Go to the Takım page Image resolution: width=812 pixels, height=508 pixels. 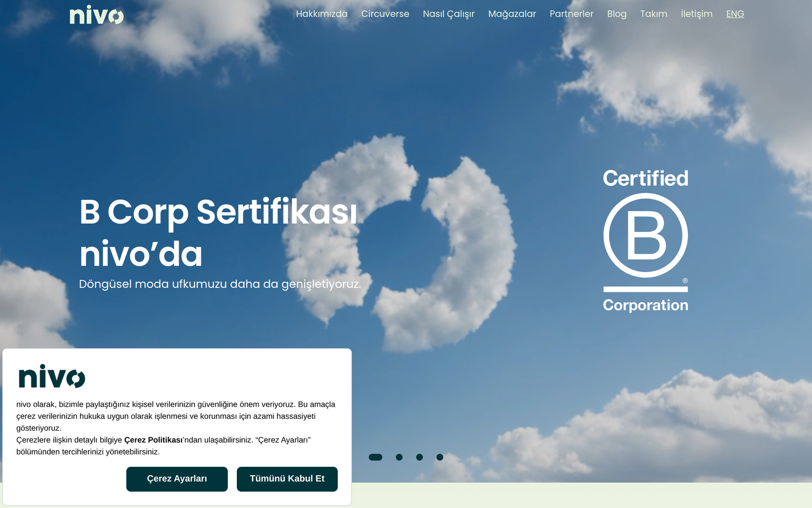pyautogui.click(x=654, y=14)
